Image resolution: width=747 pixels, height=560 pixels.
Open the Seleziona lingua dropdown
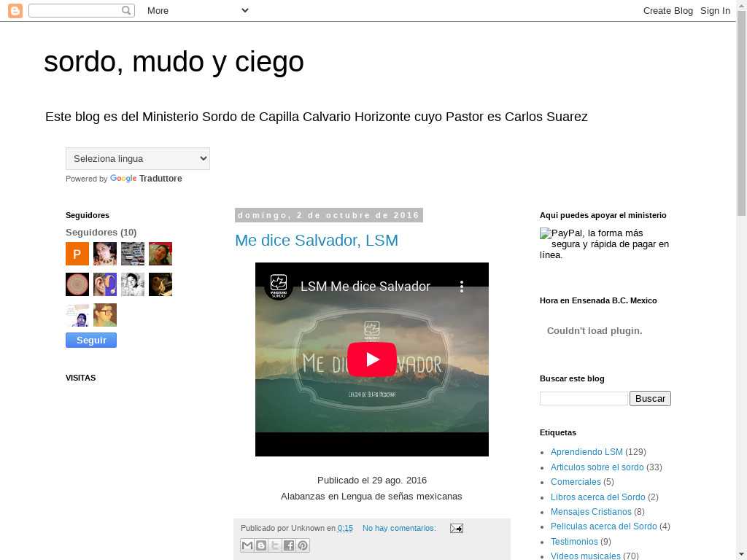[x=138, y=158]
